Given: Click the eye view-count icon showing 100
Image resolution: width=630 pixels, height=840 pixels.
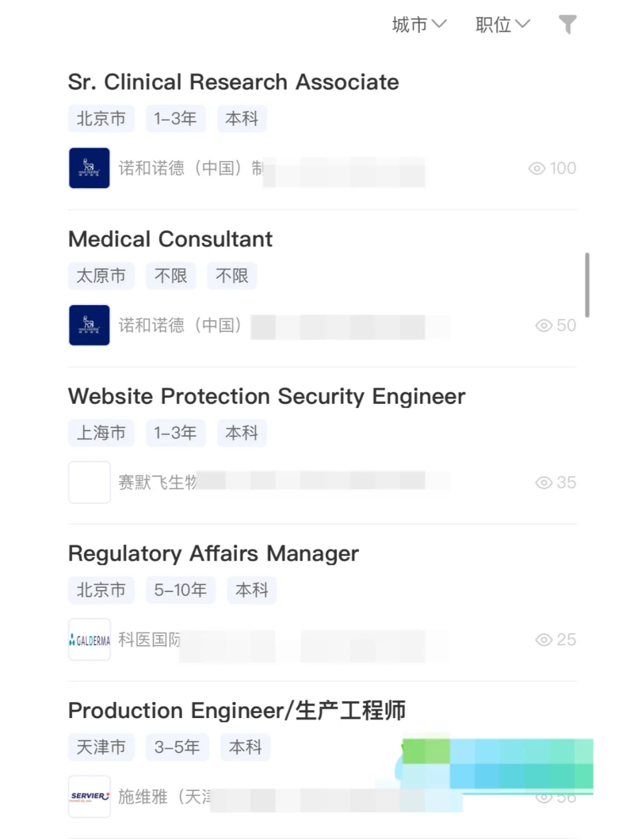Looking at the screenshot, I should click(x=537, y=169).
